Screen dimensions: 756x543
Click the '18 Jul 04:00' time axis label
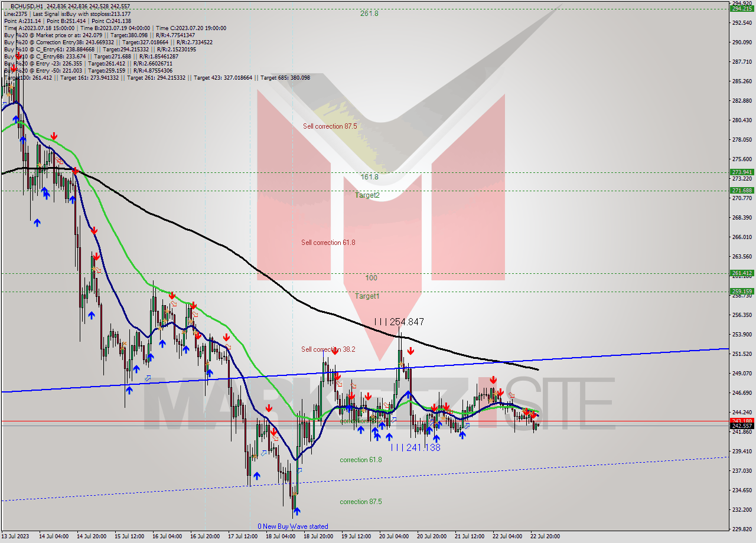(x=281, y=537)
